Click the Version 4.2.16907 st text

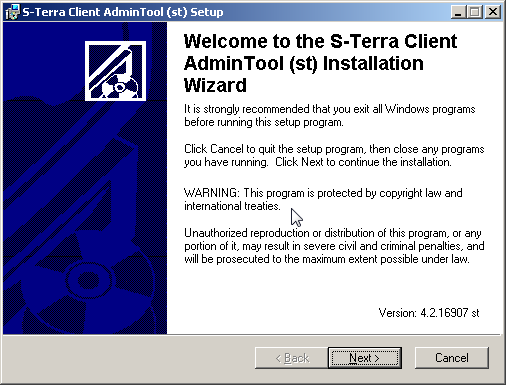tap(429, 313)
